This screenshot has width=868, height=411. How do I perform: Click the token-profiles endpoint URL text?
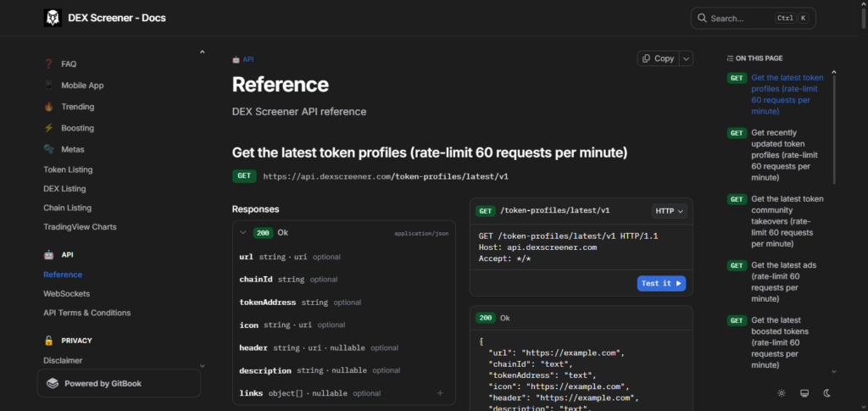[386, 177]
